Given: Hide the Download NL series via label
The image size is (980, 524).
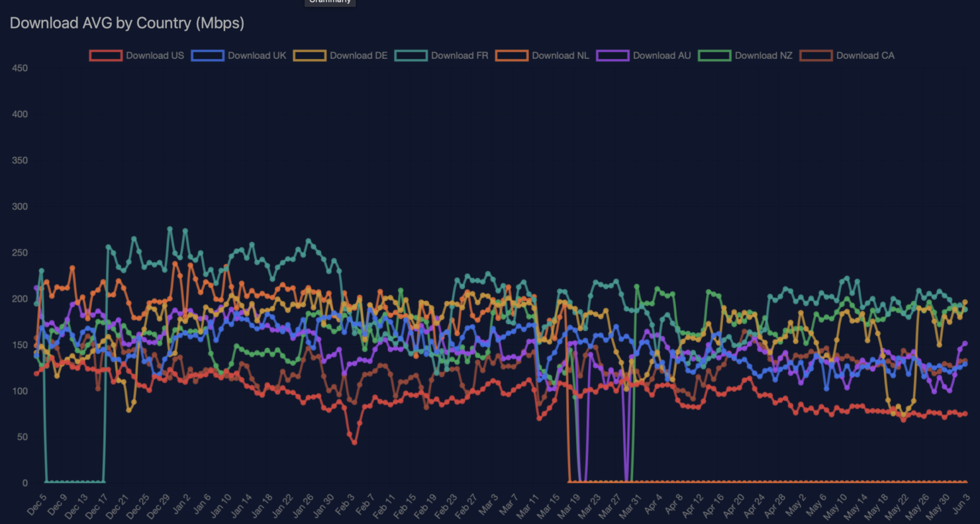Looking at the screenshot, I should click(x=560, y=56).
